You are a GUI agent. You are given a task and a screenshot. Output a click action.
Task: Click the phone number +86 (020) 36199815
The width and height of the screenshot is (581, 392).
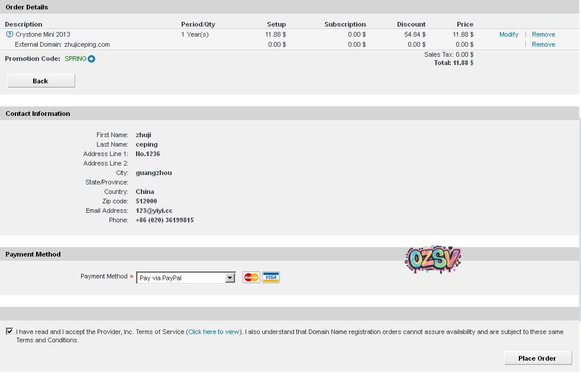click(x=164, y=220)
